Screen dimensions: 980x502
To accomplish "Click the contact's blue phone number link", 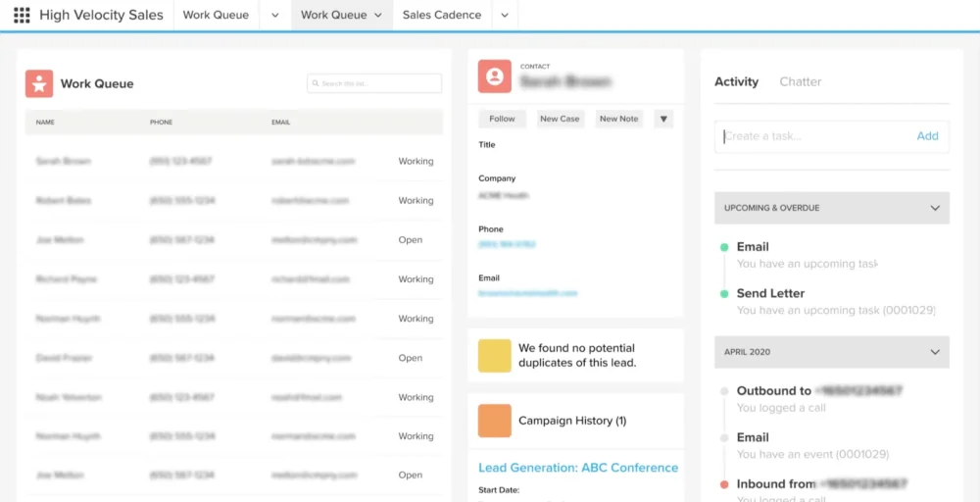I will (507, 244).
